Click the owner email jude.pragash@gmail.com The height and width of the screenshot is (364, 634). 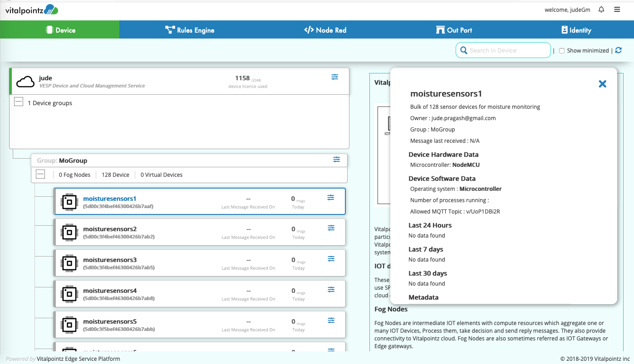click(x=463, y=118)
